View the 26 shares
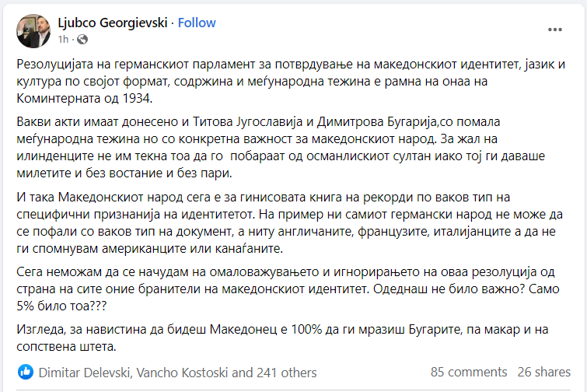The image size is (587, 392). [x=544, y=372]
